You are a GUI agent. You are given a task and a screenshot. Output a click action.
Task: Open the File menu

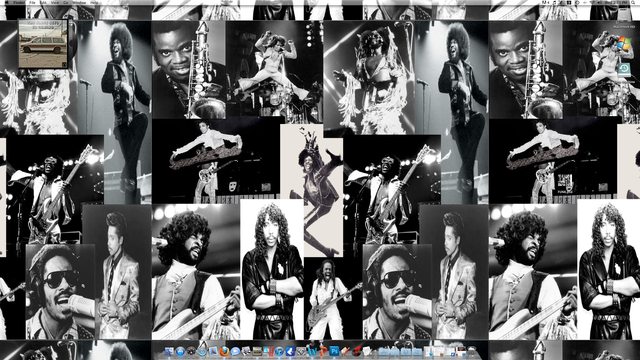32,2
